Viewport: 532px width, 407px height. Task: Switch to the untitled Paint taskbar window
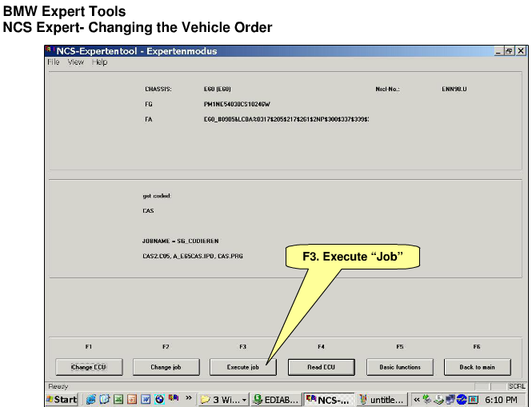382,400
